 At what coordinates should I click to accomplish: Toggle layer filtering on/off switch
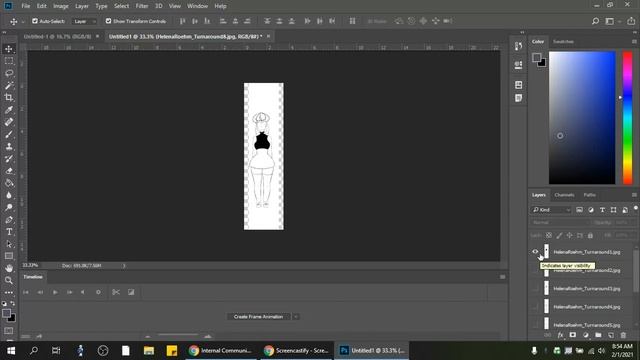pos(636,209)
